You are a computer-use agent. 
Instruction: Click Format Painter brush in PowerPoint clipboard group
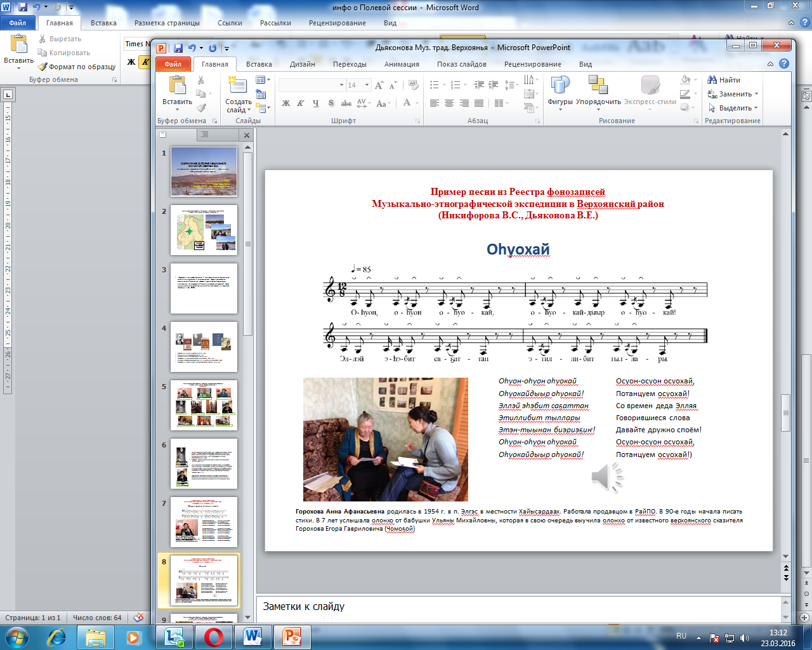pyautogui.click(x=201, y=109)
